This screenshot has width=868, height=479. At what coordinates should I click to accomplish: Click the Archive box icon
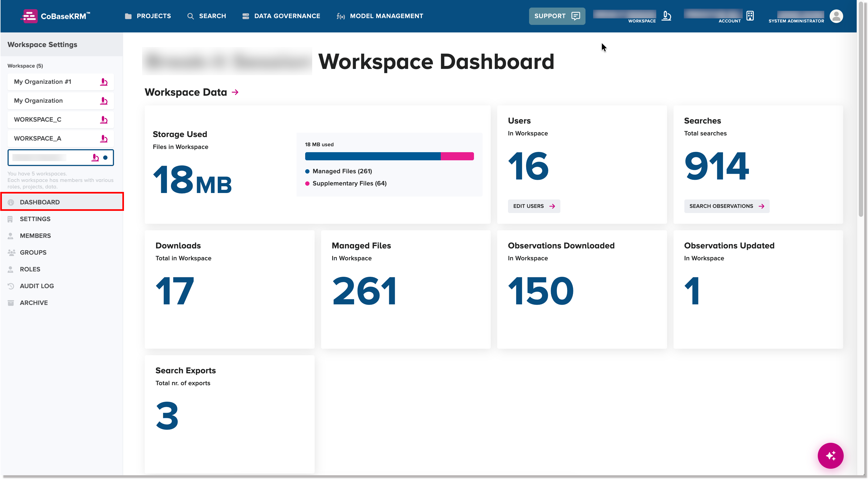(x=11, y=302)
